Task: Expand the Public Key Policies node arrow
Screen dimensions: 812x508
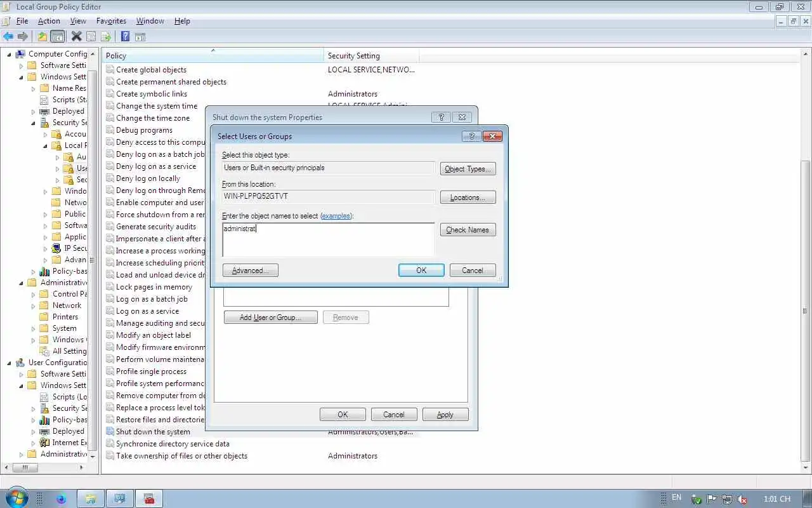Action: (46, 214)
